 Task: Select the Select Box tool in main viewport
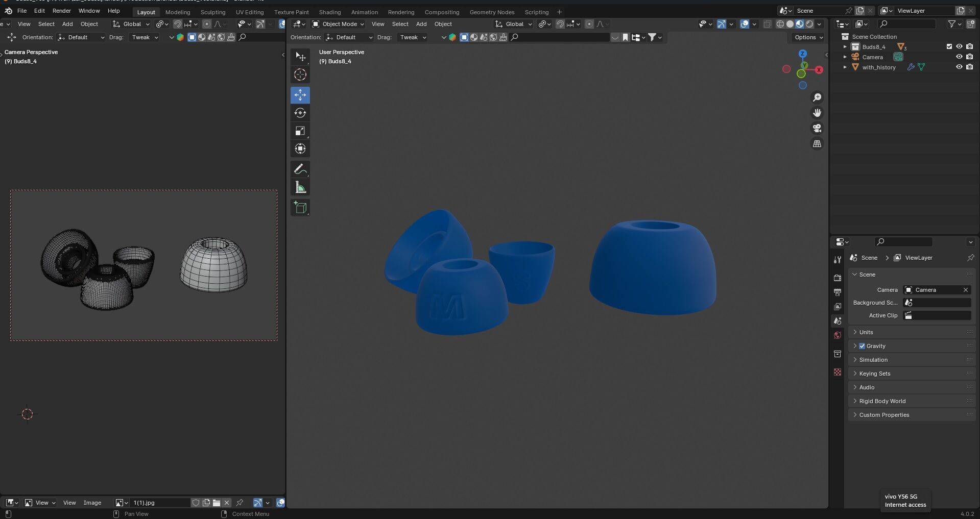[300, 57]
